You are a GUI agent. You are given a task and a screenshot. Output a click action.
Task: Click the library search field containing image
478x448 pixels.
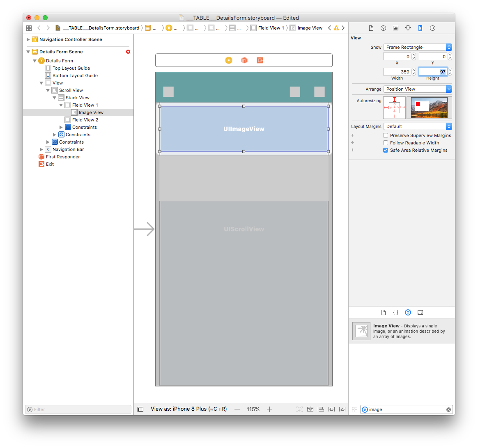click(406, 409)
